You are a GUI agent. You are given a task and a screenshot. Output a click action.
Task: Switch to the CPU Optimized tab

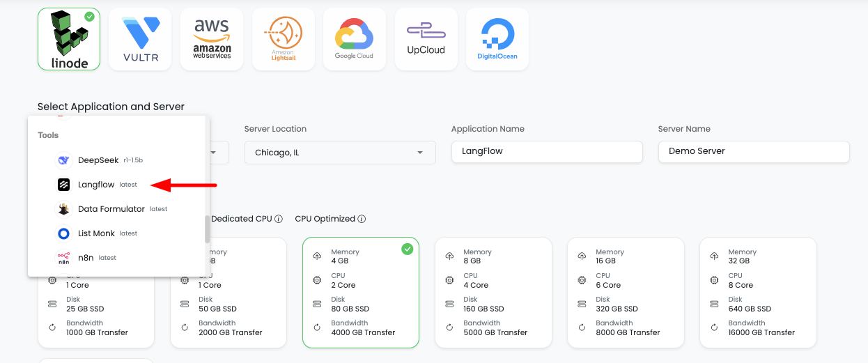pos(326,219)
